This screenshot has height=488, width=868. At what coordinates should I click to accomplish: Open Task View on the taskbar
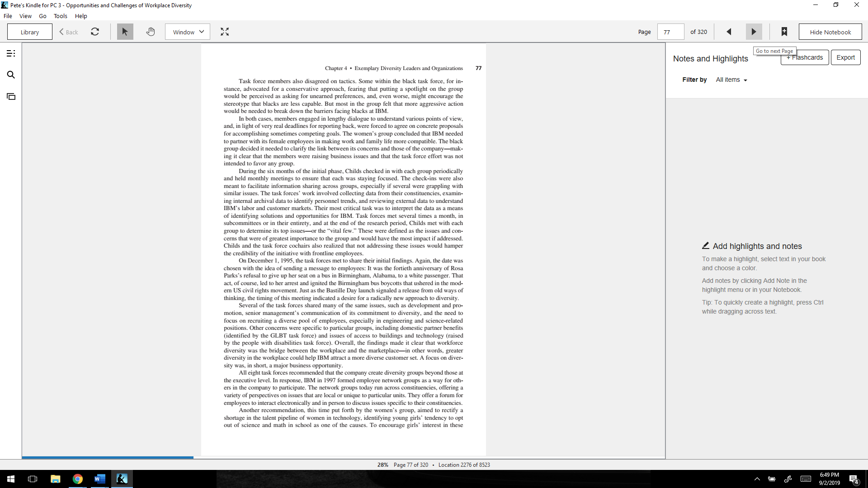(x=33, y=479)
